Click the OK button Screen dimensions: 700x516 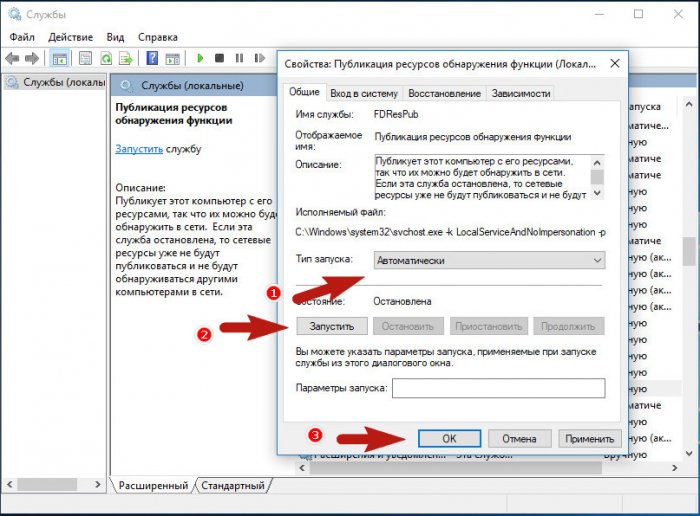click(x=450, y=439)
